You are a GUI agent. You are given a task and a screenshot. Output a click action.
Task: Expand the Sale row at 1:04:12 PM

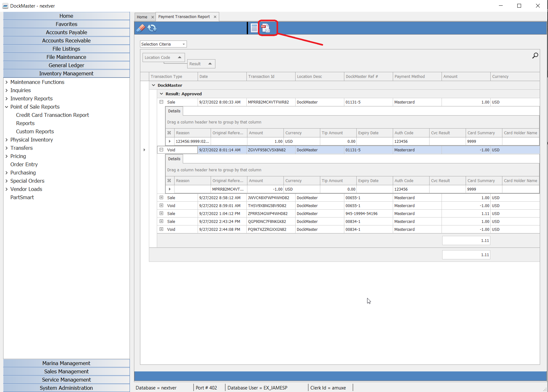(x=161, y=213)
